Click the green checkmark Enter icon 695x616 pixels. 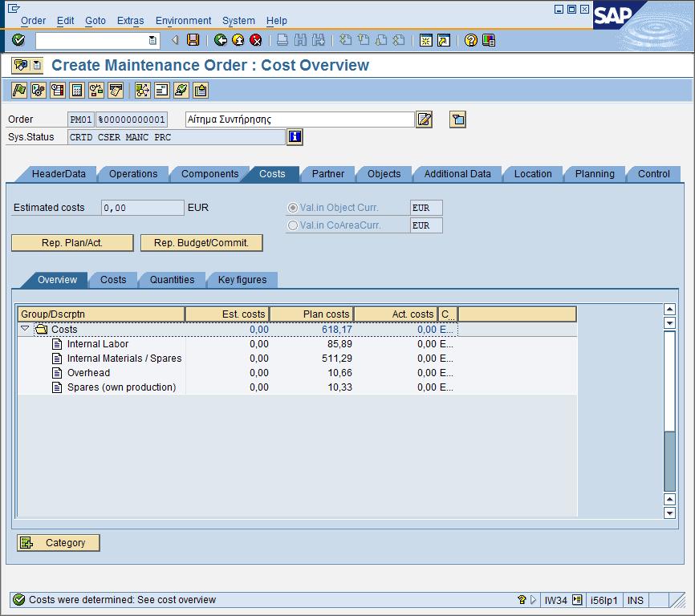(18, 40)
